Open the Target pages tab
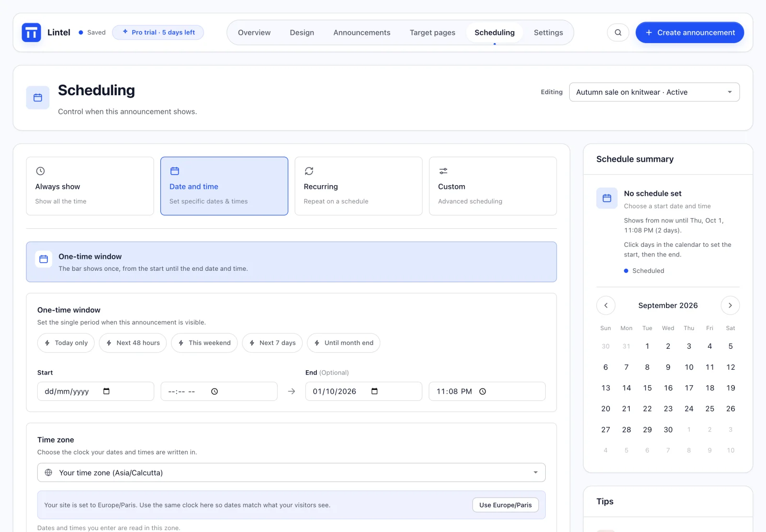This screenshot has width=766, height=532. click(432, 33)
